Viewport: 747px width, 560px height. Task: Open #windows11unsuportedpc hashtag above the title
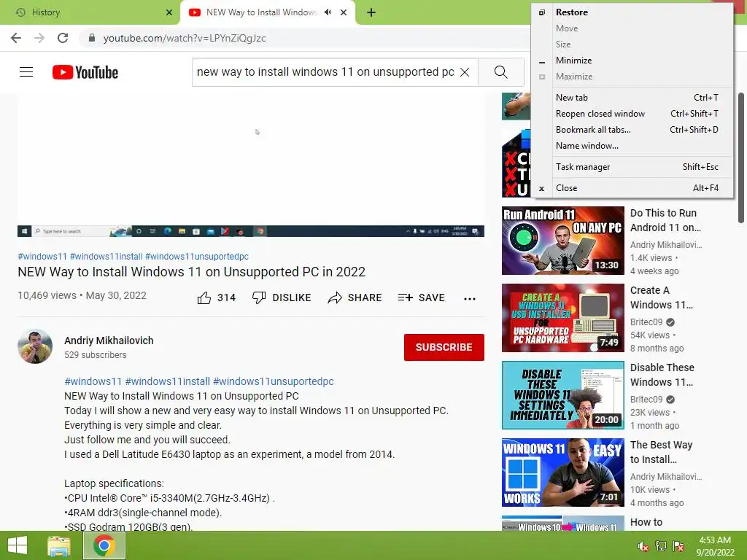point(197,256)
